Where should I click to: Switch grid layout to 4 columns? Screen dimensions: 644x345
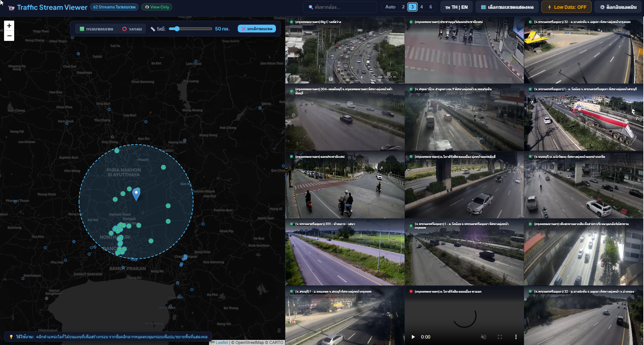point(421,7)
